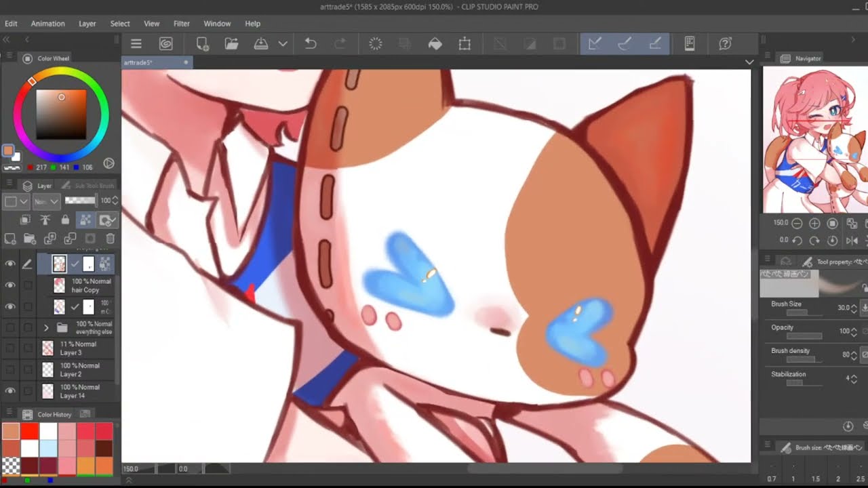Zoom out in the Navigator
The width and height of the screenshot is (868, 488).
coord(797,223)
